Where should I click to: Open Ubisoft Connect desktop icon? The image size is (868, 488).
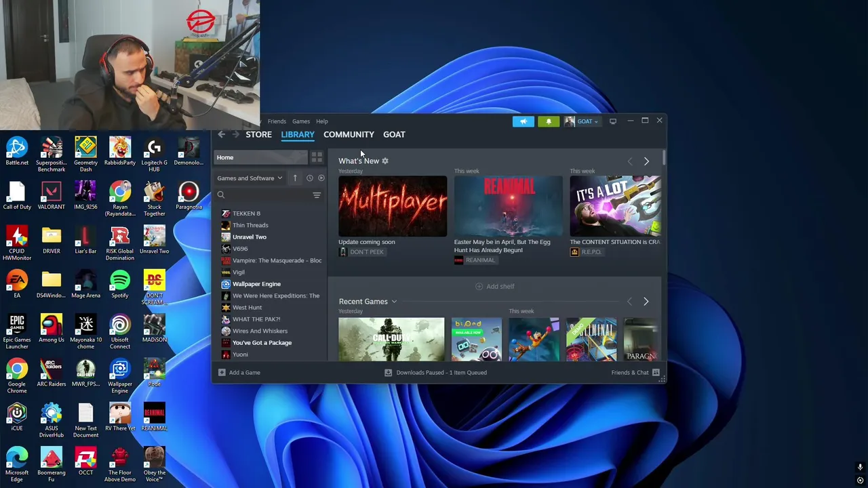coord(120,332)
